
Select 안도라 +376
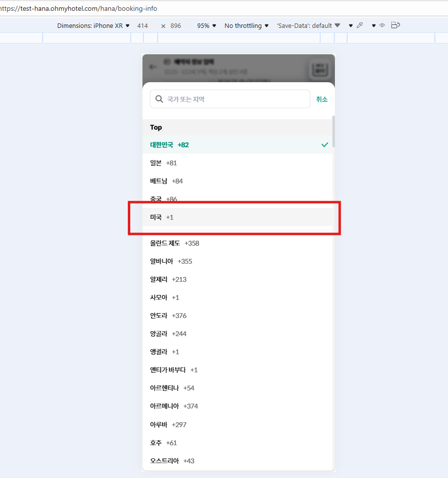[x=237, y=316]
